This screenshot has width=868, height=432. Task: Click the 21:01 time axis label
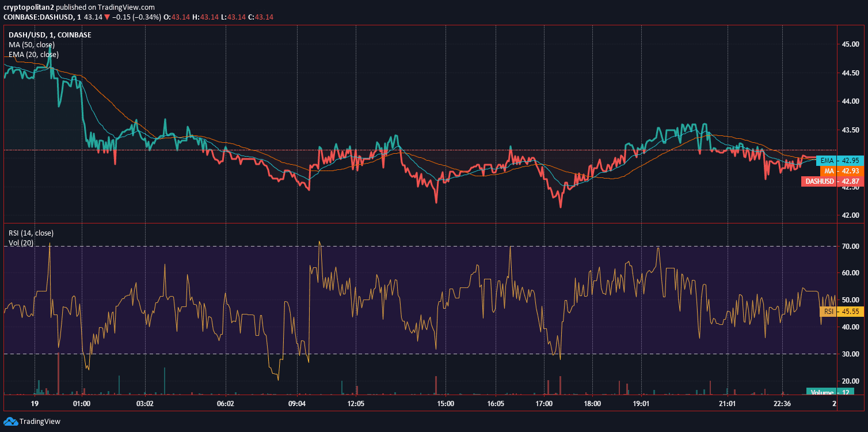tap(728, 404)
